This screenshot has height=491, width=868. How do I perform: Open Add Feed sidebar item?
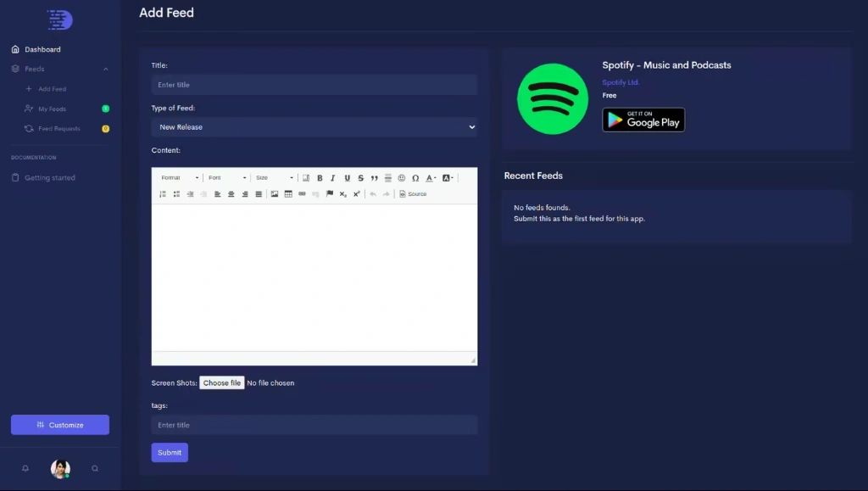point(52,88)
